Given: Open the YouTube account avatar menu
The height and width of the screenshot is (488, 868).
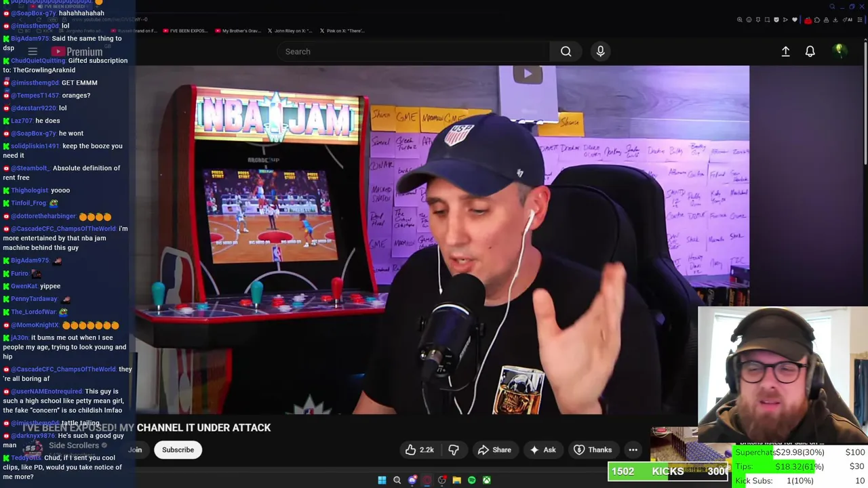Looking at the screenshot, I should click(839, 51).
